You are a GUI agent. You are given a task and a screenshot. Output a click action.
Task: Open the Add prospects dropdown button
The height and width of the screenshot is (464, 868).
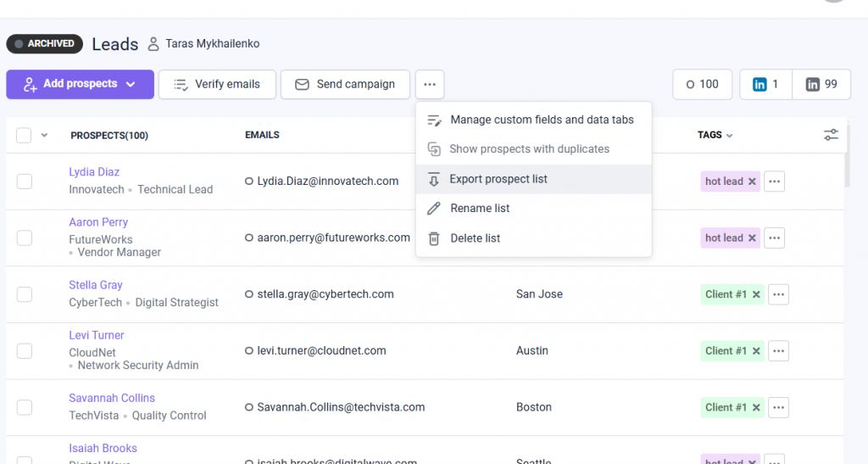(81, 84)
